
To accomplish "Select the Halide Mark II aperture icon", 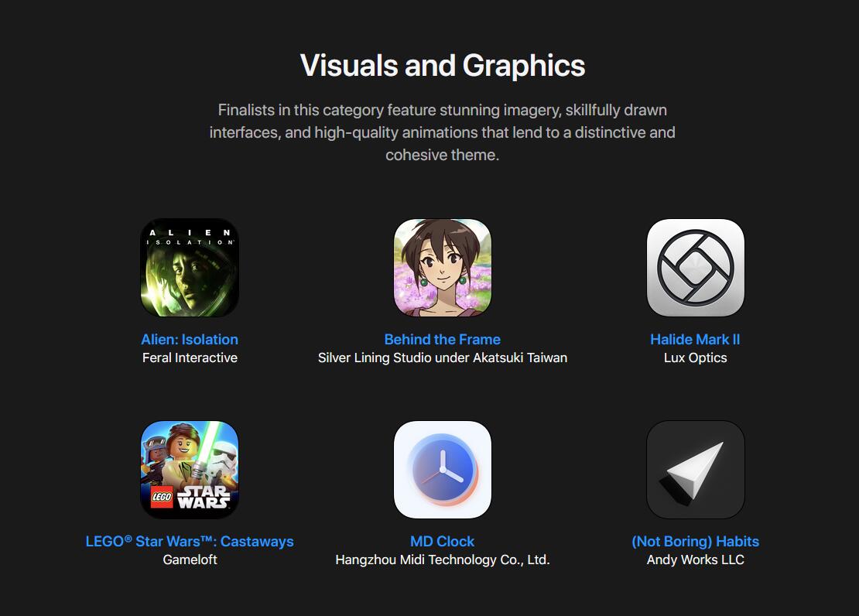I will point(696,268).
